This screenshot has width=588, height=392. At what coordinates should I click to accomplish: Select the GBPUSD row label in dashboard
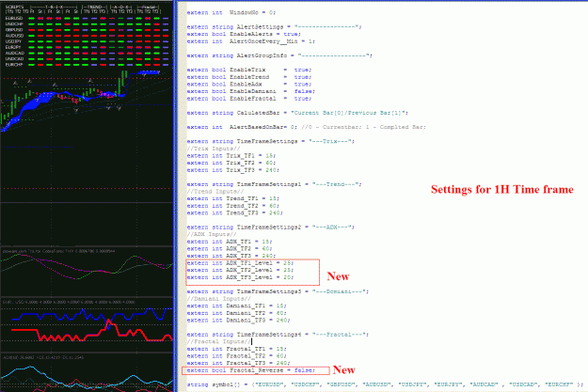click(14, 29)
